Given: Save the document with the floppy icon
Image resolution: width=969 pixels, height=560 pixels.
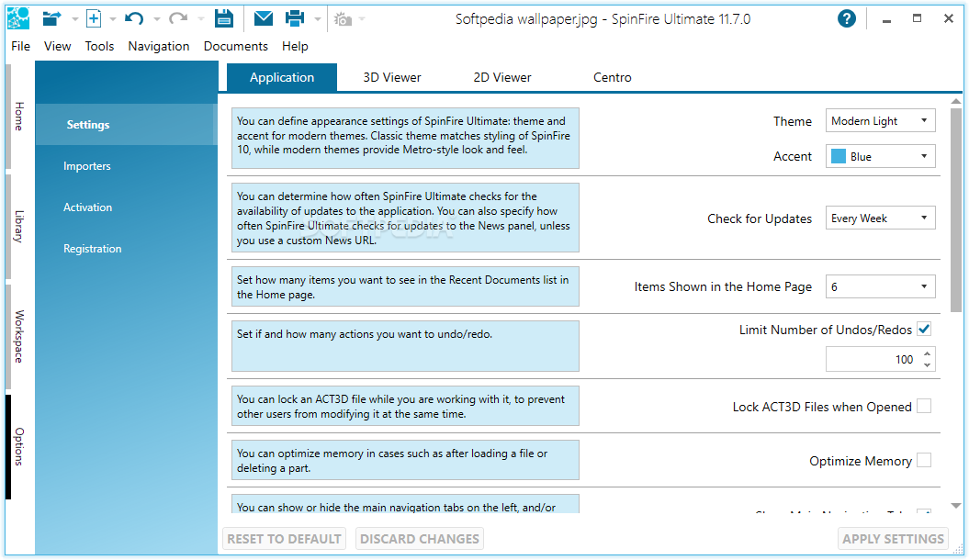Looking at the screenshot, I should (224, 18).
